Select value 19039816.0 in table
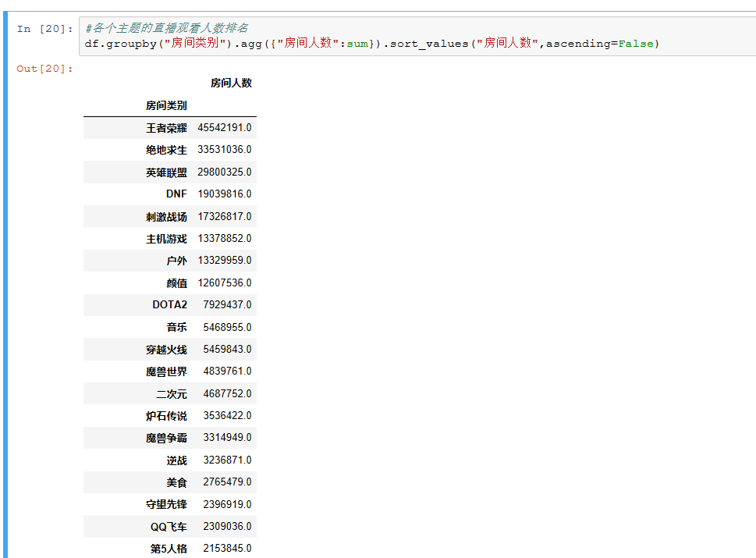The height and width of the screenshot is (558, 756). pos(225,194)
